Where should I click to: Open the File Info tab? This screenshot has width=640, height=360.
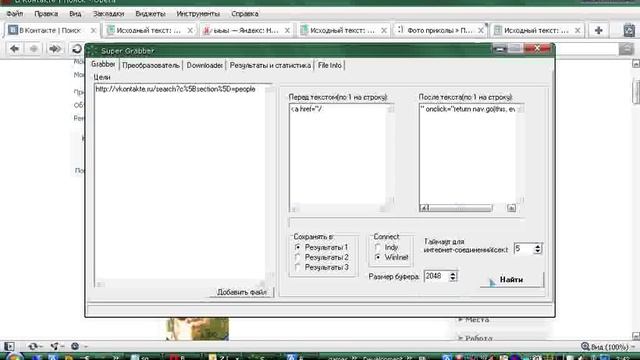[329, 65]
